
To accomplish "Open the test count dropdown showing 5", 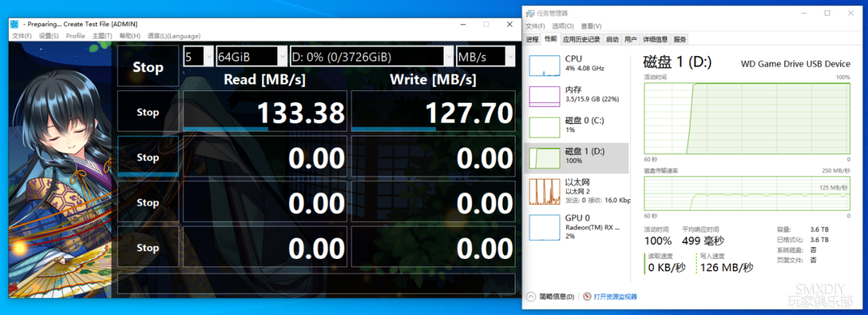I will pos(199,57).
